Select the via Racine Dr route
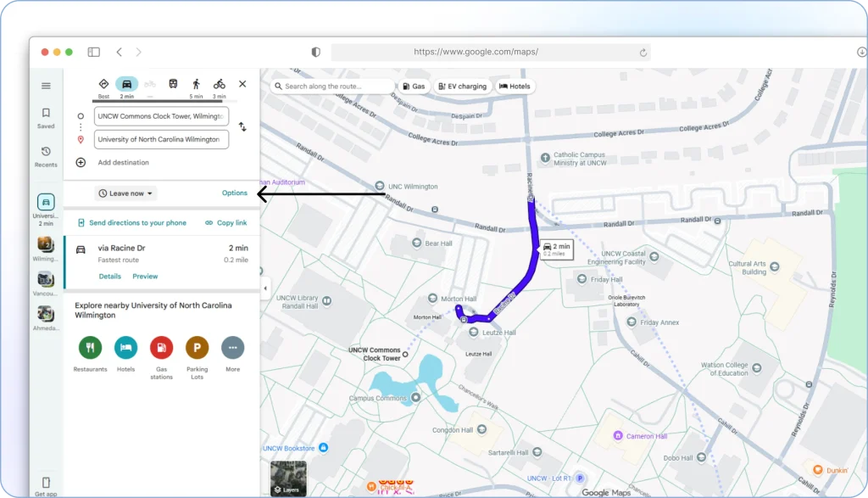 tap(162, 262)
